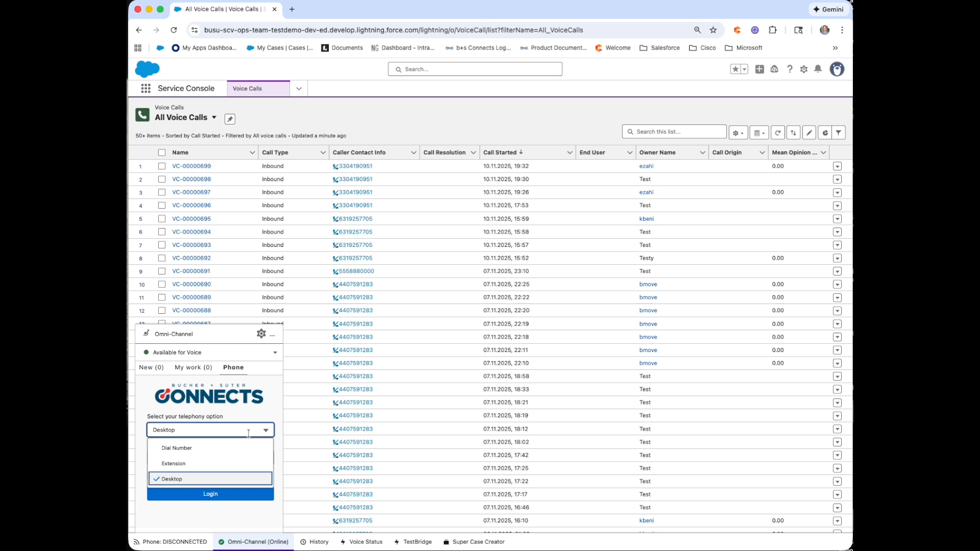
Task: Select all rows with header checkbox
Action: [x=161, y=153]
